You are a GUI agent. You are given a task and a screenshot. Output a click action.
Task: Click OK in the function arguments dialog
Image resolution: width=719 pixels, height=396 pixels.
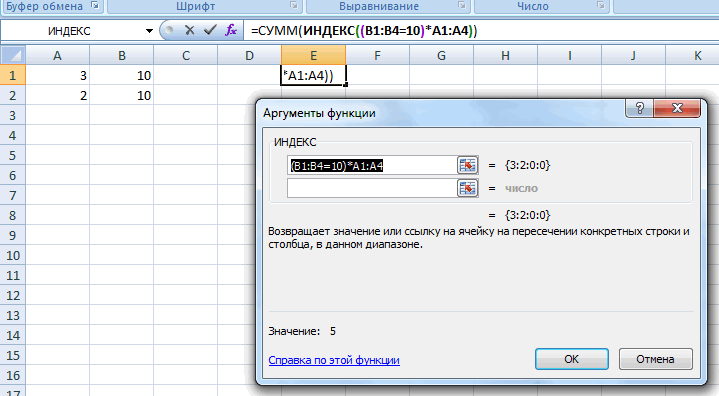(571, 359)
